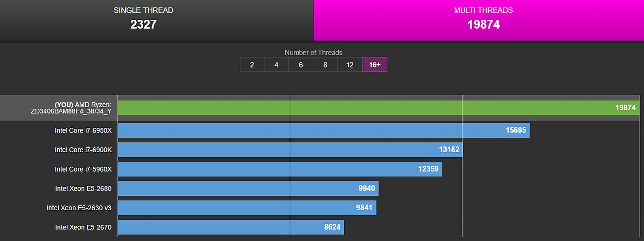The height and width of the screenshot is (241, 644).
Task: Select the (YOU) AMD Ryzen label
Action: click(x=71, y=108)
